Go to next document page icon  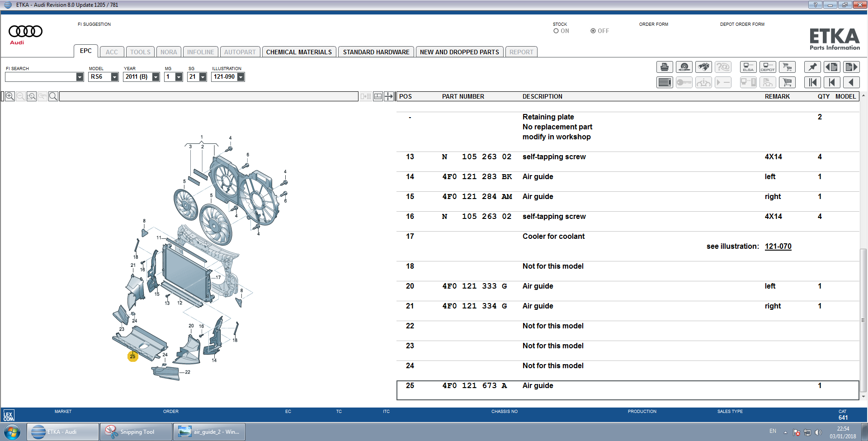click(x=851, y=67)
